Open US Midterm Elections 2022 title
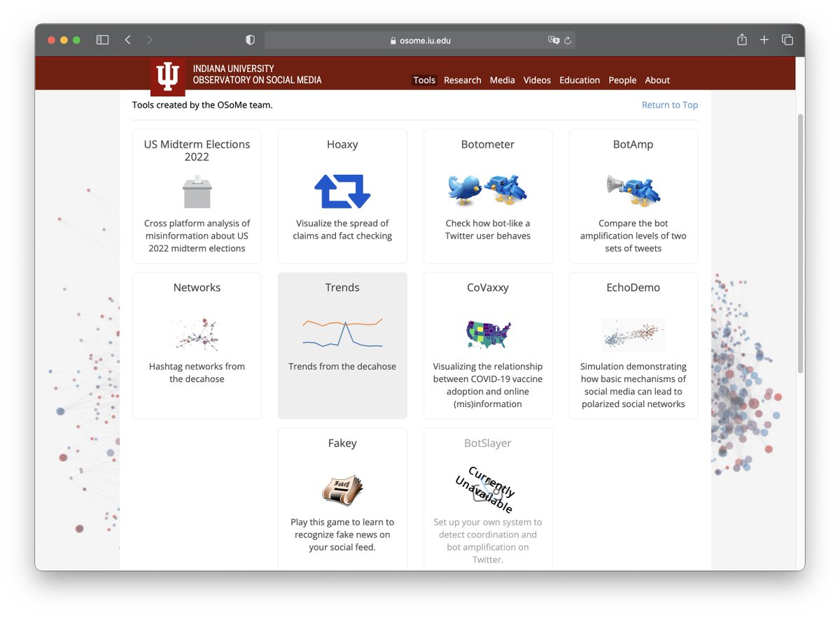 (x=197, y=150)
